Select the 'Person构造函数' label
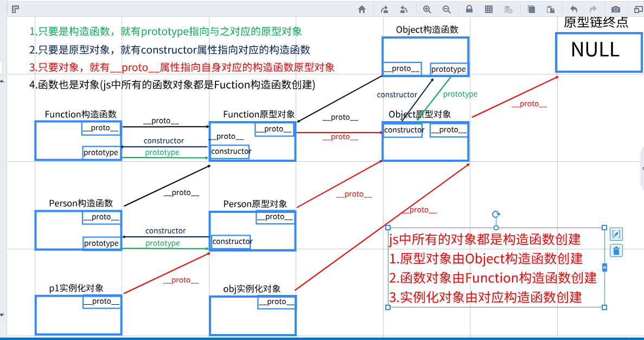The image size is (644, 340). [x=81, y=203]
